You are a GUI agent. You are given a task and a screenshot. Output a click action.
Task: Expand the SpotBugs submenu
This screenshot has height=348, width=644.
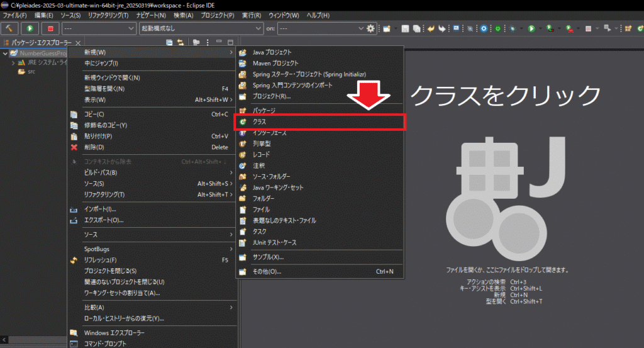[x=152, y=249]
